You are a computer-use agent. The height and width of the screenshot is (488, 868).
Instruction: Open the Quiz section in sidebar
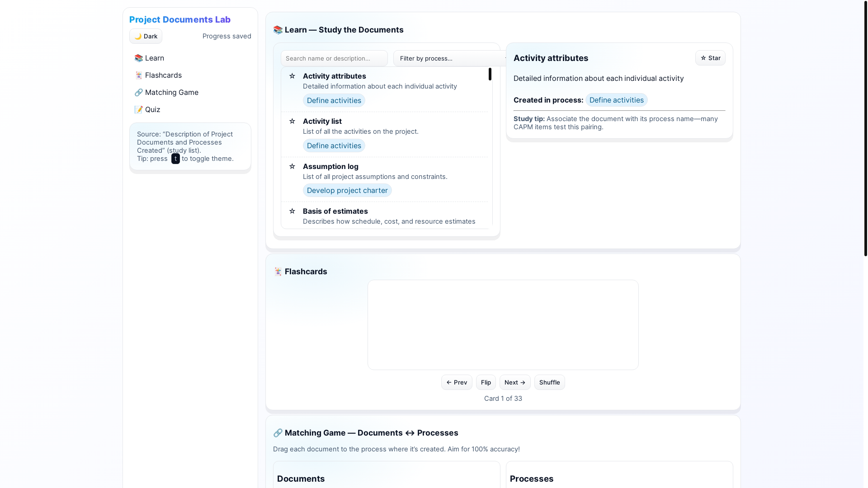click(190, 109)
